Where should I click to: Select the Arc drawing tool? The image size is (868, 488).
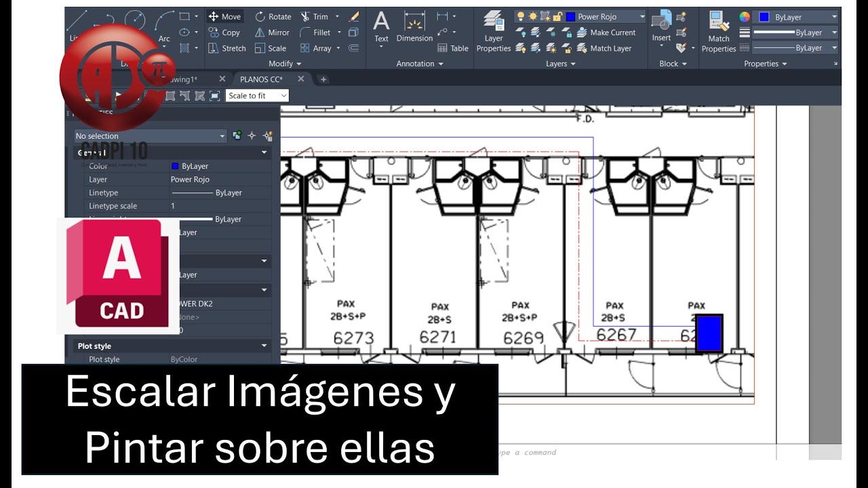tap(163, 26)
